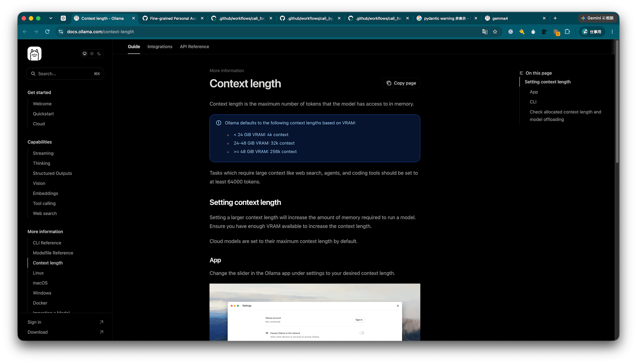
Task: Translate this page icon
Action: click(x=485, y=31)
